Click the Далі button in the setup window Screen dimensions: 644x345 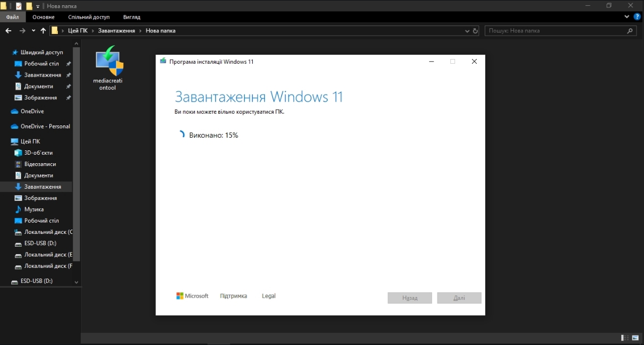pyautogui.click(x=459, y=298)
